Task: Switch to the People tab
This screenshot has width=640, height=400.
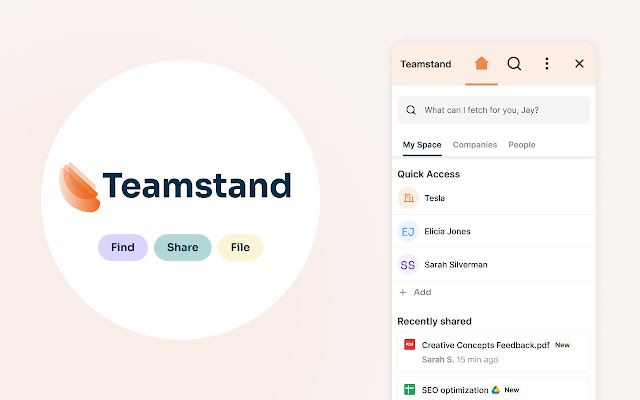Action: pyautogui.click(x=522, y=145)
